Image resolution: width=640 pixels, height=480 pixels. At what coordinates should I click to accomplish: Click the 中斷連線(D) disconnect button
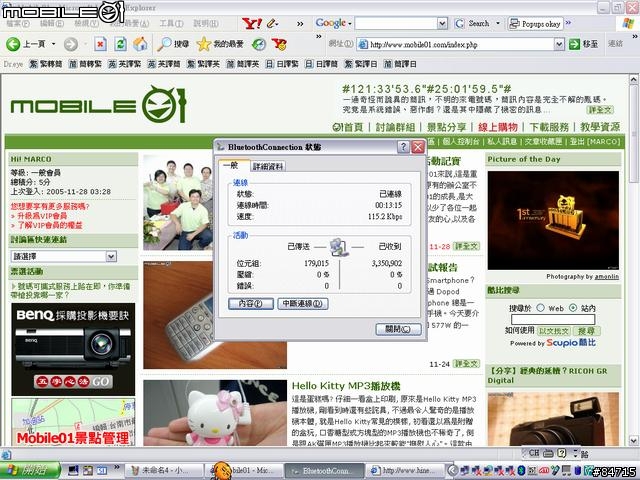point(303,304)
